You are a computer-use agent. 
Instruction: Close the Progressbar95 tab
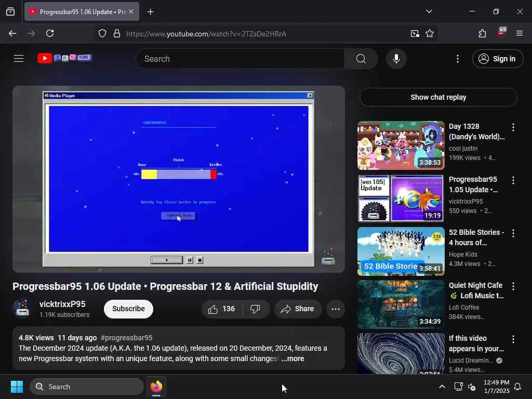[130, 11]
